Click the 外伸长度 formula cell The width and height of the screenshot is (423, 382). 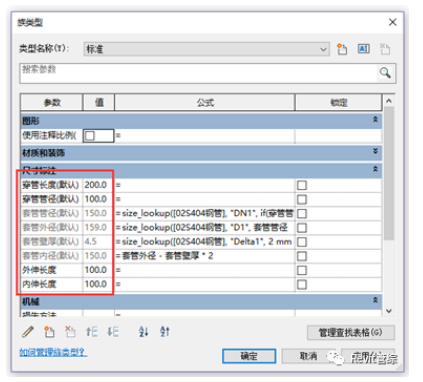[205, 270]
